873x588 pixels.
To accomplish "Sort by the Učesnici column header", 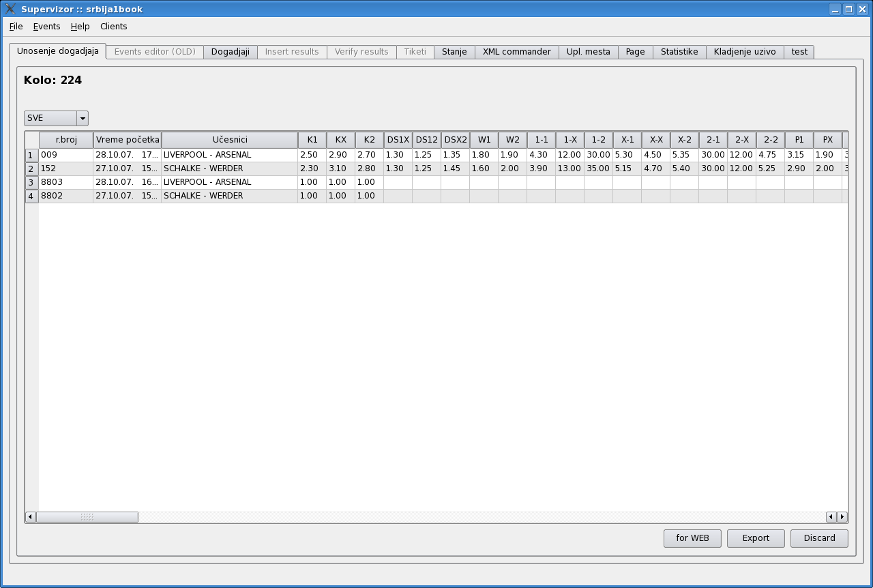I will pyautogui.click(x=230, y=140).
